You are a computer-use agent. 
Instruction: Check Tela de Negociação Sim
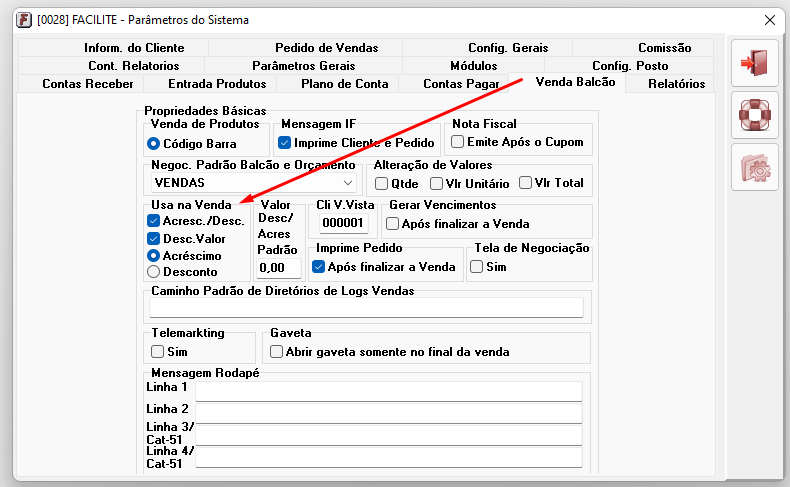488,266
